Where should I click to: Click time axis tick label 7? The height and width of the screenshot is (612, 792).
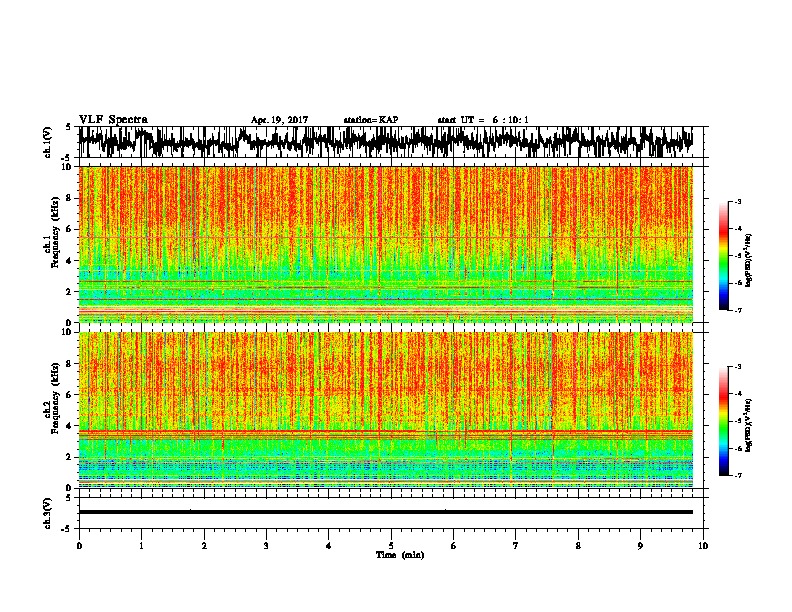click(516, 546)
